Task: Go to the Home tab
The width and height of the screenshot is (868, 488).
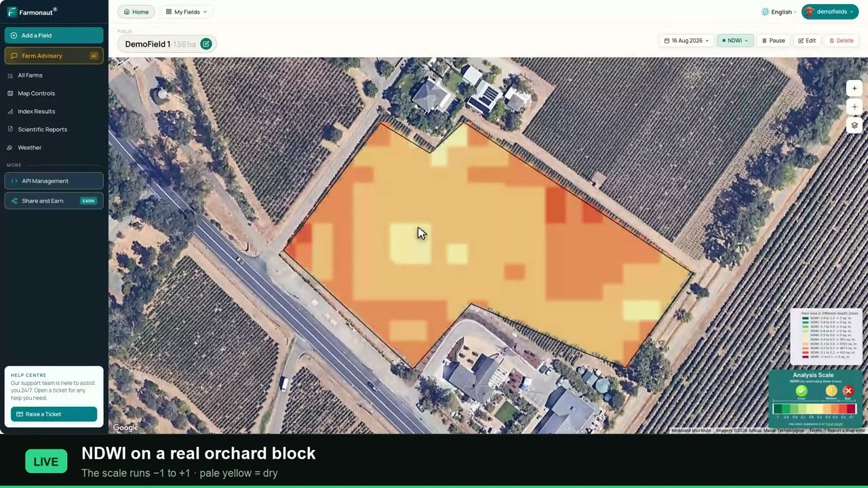Action: click(136, 12)
